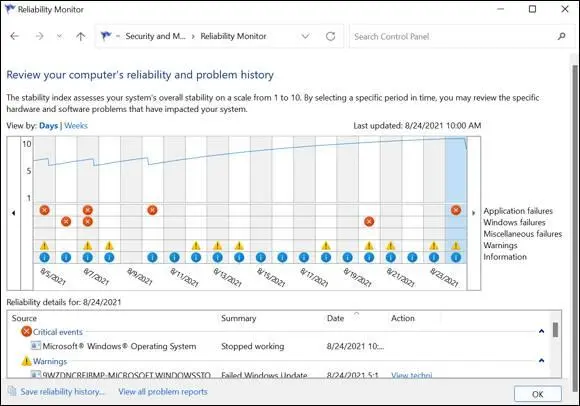
Task: Click the 8/10/2021 information icon
Action: (x=152, y=257)
